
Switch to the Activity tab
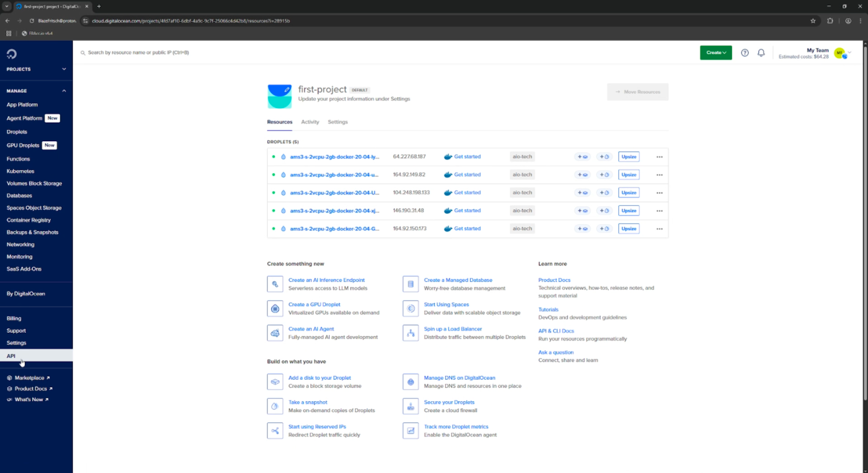point(310,122)
